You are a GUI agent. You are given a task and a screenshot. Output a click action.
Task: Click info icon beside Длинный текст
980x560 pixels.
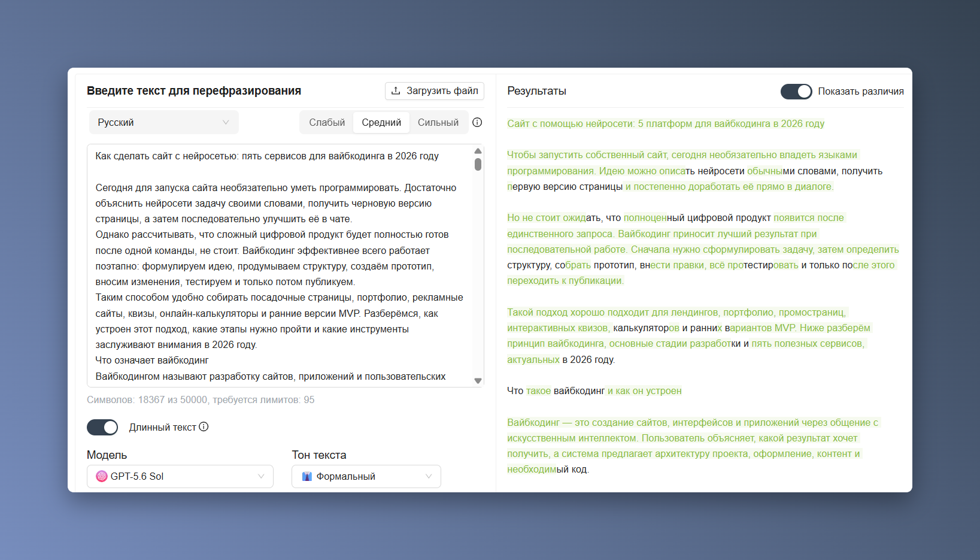204,426
